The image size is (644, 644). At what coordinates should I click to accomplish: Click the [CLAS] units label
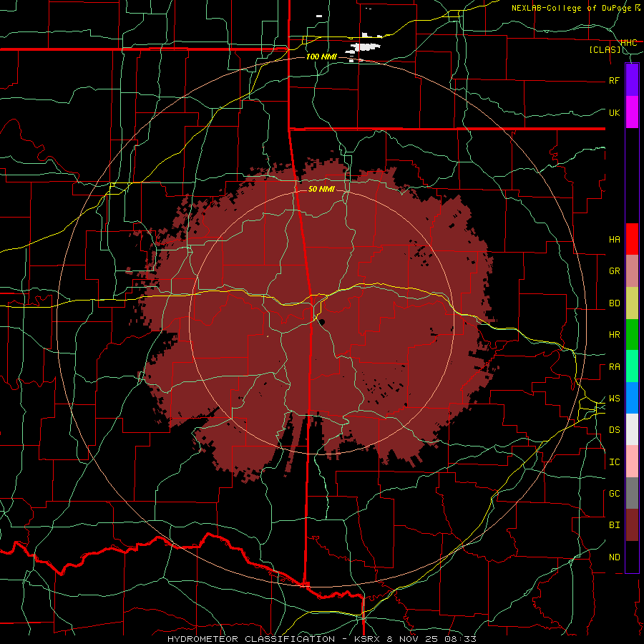[x=605, y=50]
